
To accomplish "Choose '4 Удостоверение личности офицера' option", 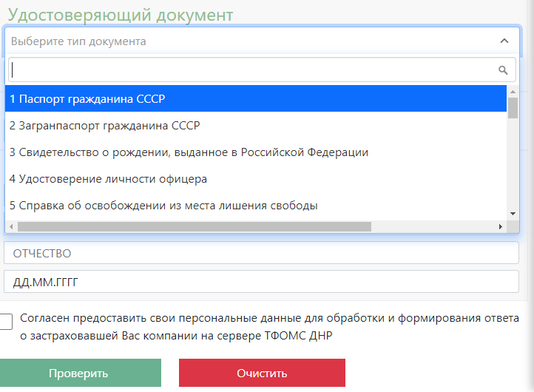I will [x=256, y=179].
